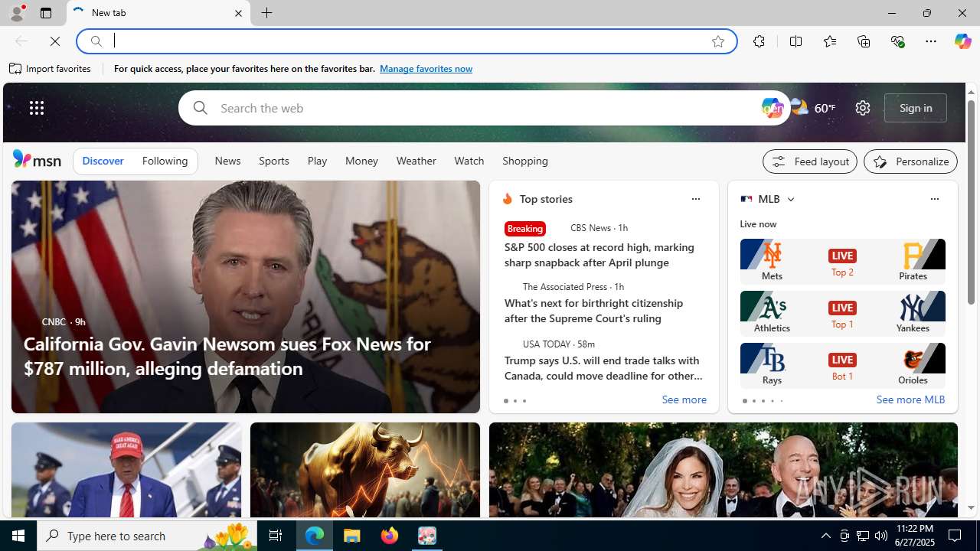Open Extensions icon in toolbar
980x551 pixels.
759,41
